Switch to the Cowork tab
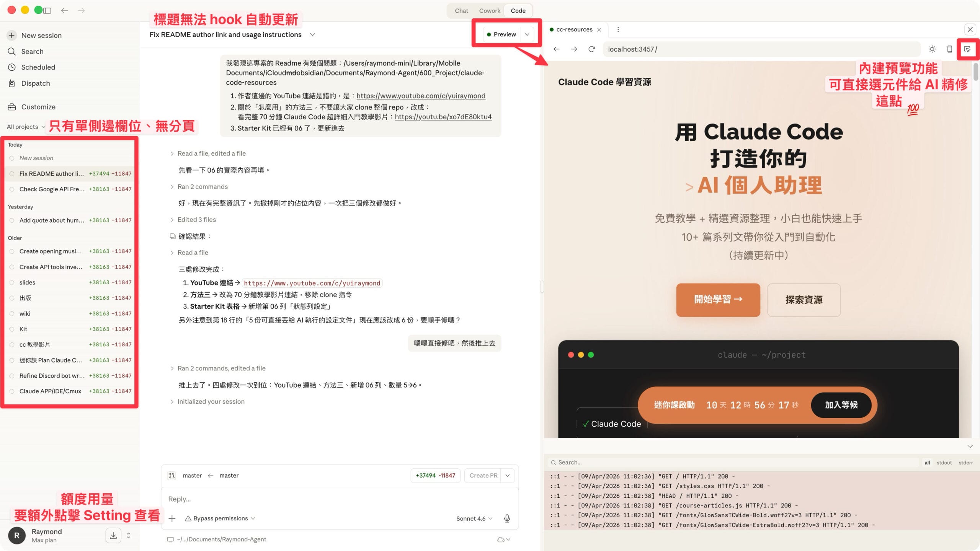Image resolution: width=980 pixels, height=551 pixels. click(489, 11)
